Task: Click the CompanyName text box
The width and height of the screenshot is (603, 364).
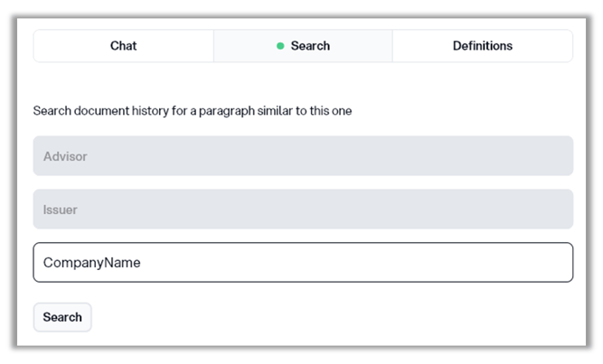Action: tap(303, 263)
